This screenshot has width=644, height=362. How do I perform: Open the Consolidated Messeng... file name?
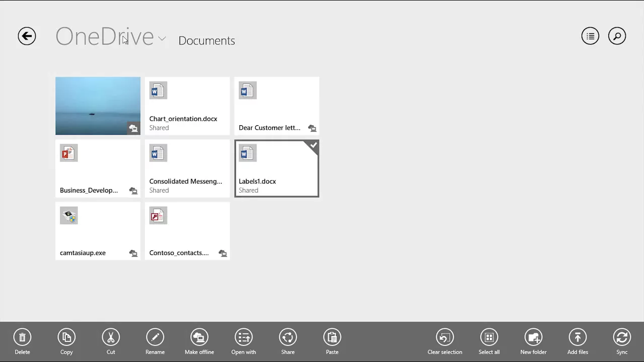coord(186,181)
